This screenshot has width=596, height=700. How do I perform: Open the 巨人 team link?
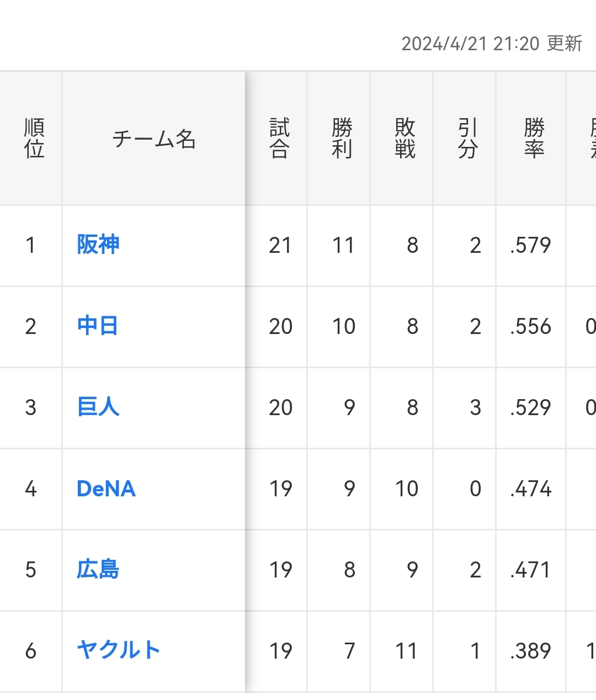click(98, 407)
